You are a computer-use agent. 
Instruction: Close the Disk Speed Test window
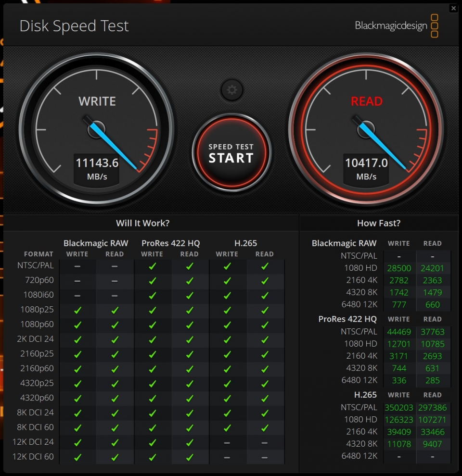pos(453,8)
